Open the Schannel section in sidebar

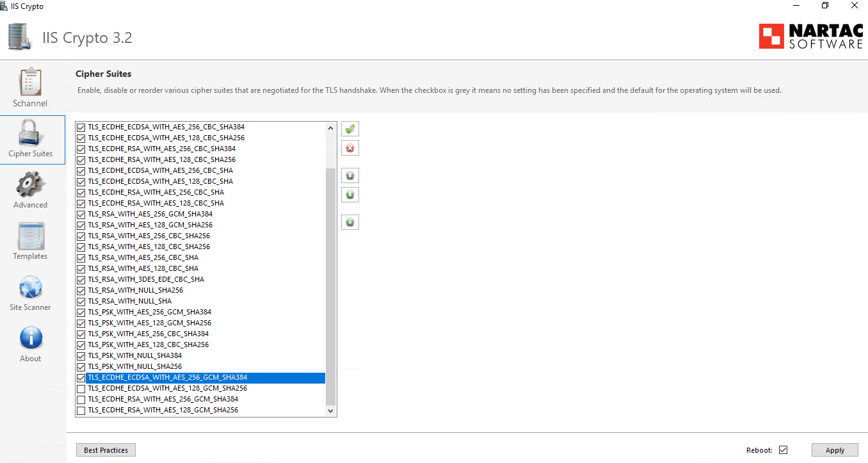point(30,88)
